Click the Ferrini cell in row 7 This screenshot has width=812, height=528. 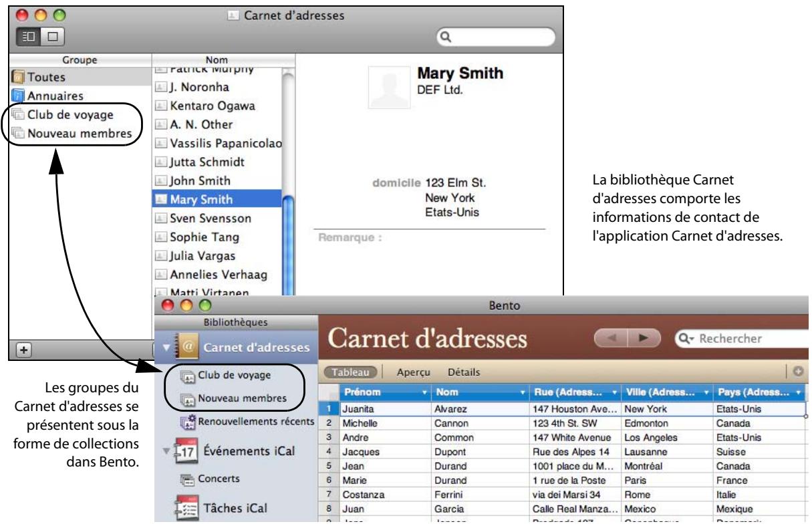point(481,493)
